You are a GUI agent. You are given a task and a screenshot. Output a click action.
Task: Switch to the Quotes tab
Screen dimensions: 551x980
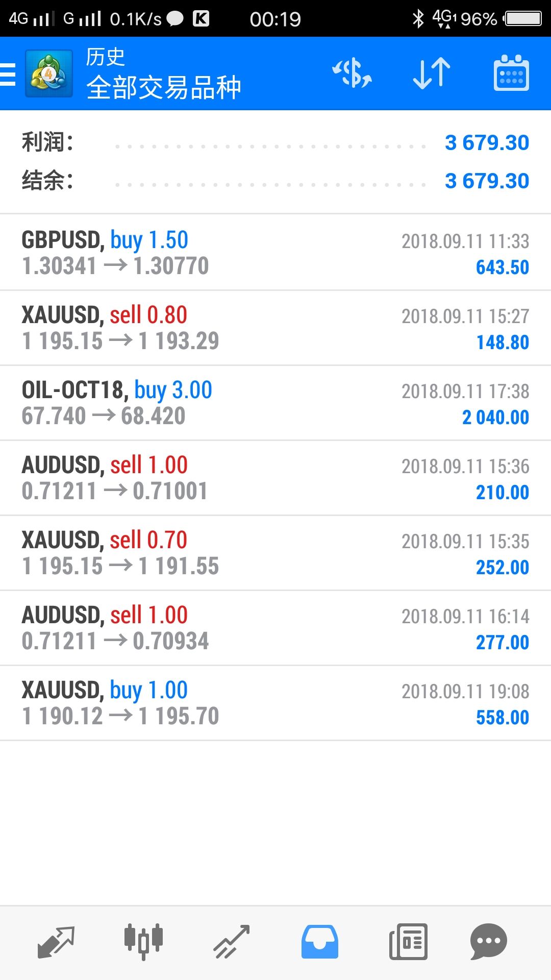click(56, 941)
